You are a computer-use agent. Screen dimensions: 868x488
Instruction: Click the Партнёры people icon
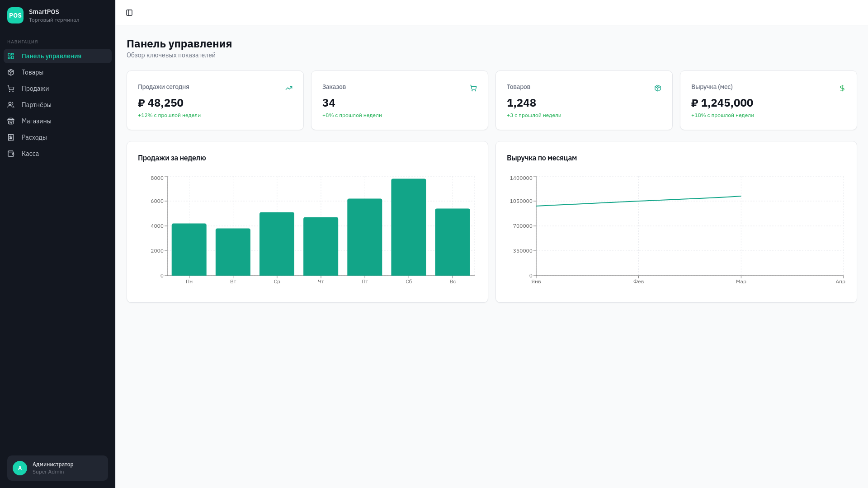pyautogui.click(x=11, y=105)
